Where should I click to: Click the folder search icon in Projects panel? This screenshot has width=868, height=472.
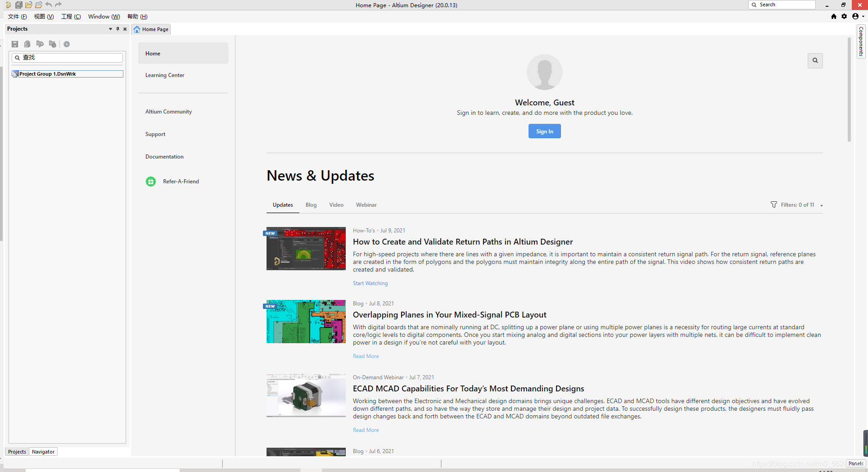[x=40, y=44]
